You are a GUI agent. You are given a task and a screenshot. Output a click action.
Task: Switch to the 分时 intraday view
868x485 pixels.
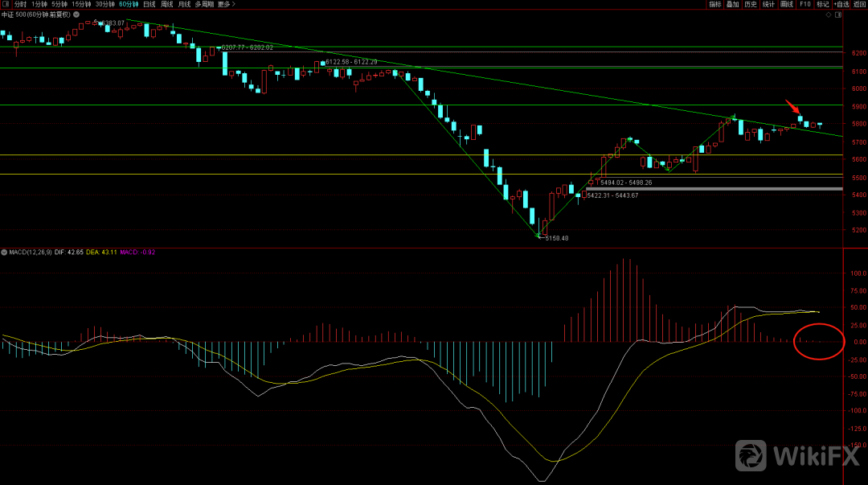coord(20,4)
